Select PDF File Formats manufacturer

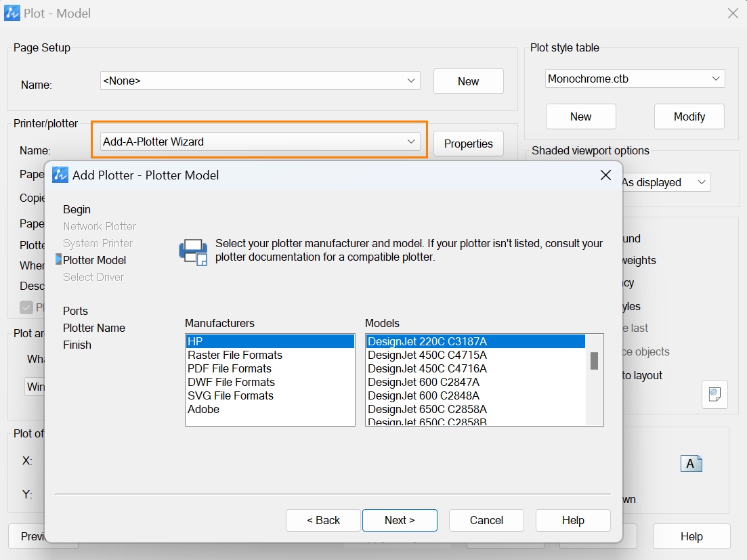270,368
